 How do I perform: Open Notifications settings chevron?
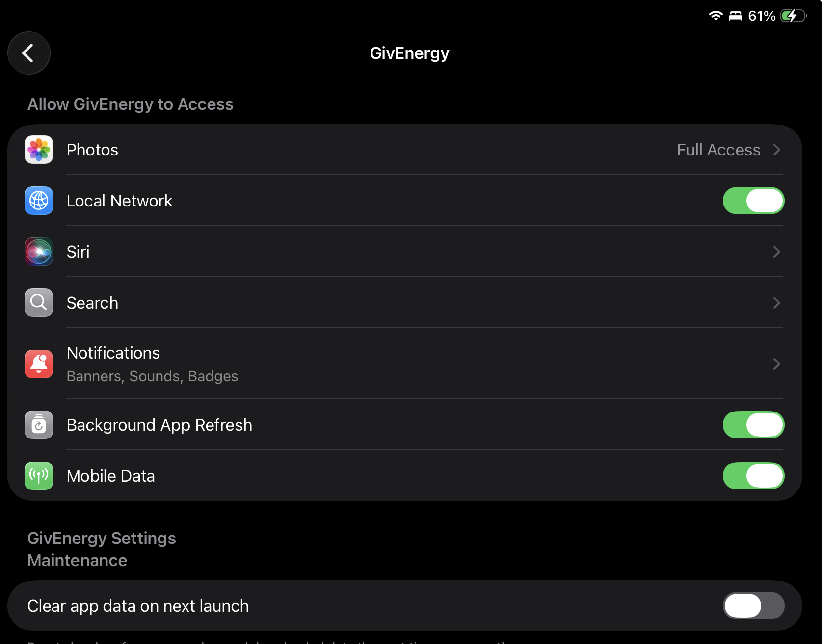(x=776, y=364)
